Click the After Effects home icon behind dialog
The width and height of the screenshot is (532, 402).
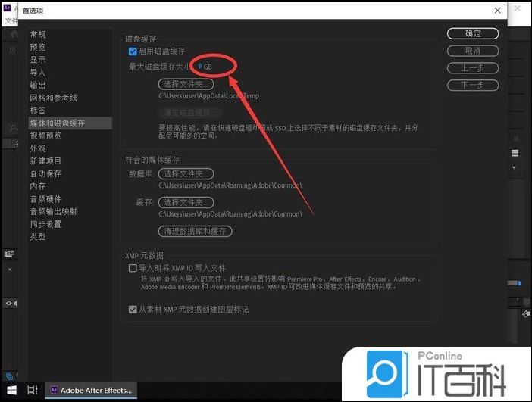(14, 34)
